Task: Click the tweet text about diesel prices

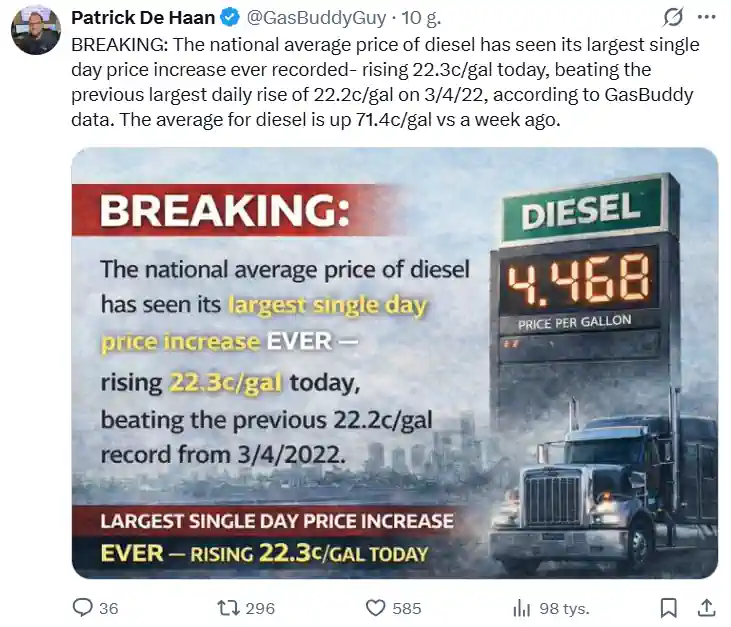Action: click(x=385, y=83)
